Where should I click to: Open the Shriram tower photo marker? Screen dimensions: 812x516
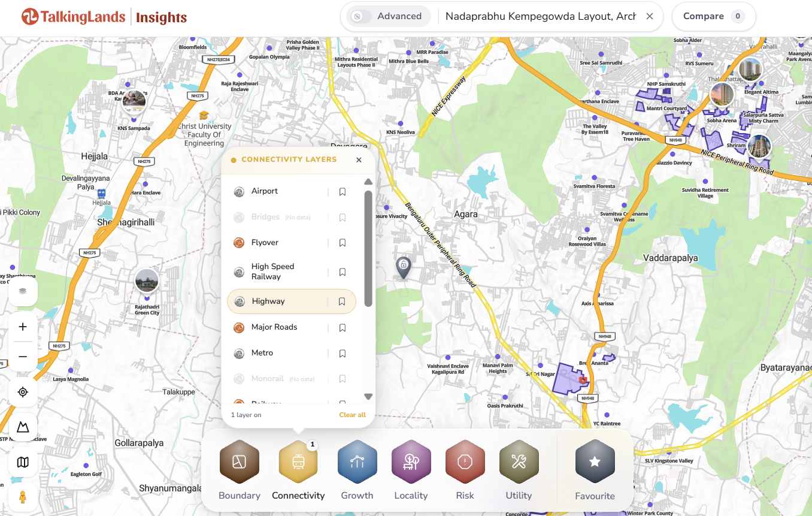pos(759,147)
